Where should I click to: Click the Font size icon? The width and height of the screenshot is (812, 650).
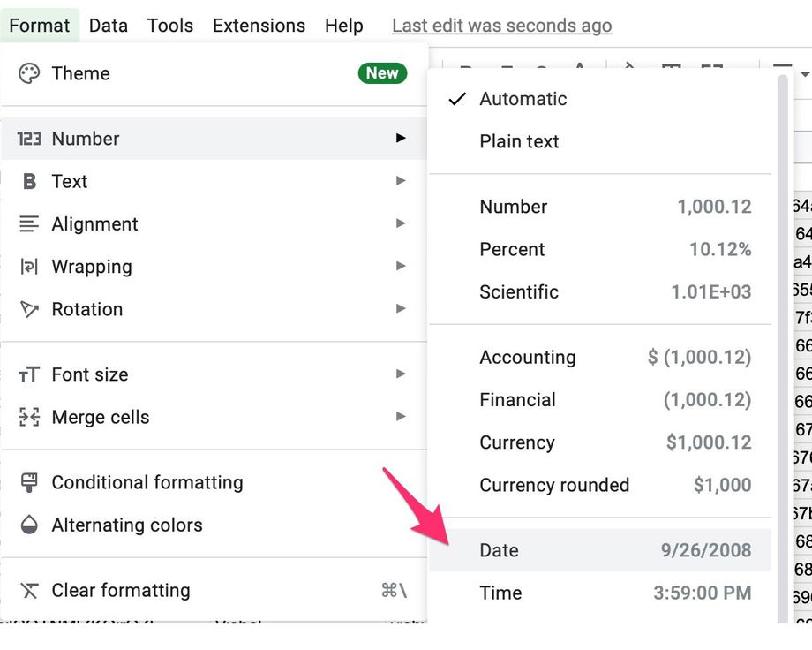click(x=29, y=374)
